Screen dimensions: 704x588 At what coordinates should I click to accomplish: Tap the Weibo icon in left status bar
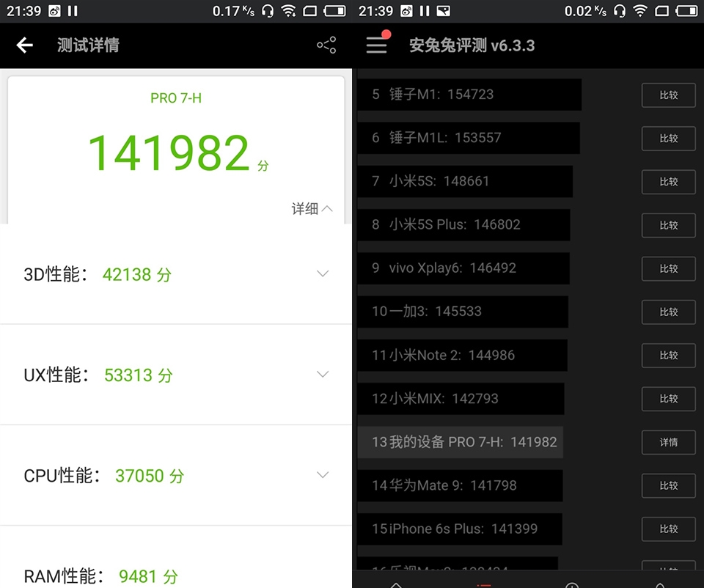click(x=54, y=11)
